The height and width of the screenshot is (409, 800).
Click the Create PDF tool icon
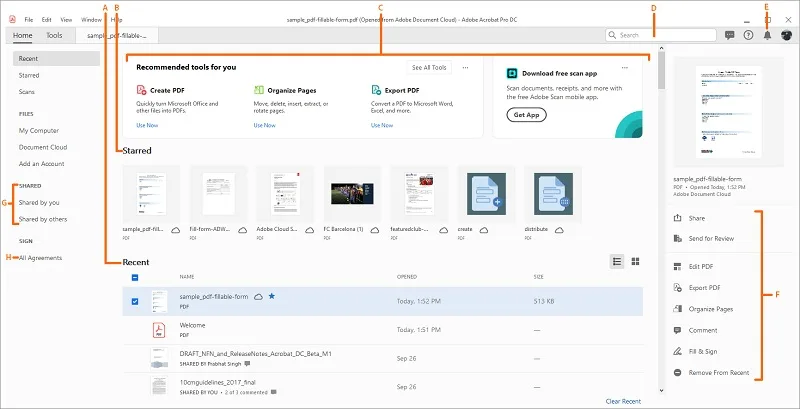[141, 90]
